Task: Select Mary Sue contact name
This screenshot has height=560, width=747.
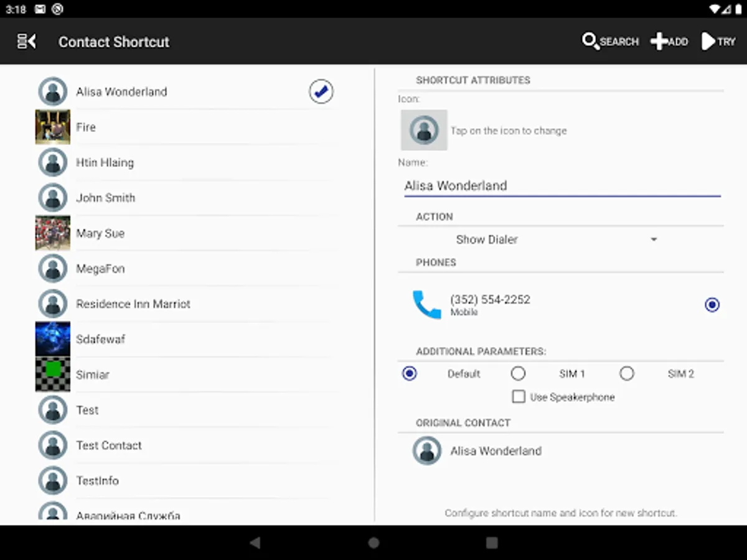Action: 100,233
